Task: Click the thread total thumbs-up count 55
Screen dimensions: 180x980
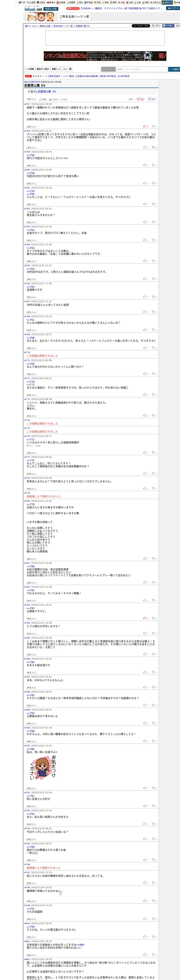Action: pyautogui.click(x=140, y=99)
